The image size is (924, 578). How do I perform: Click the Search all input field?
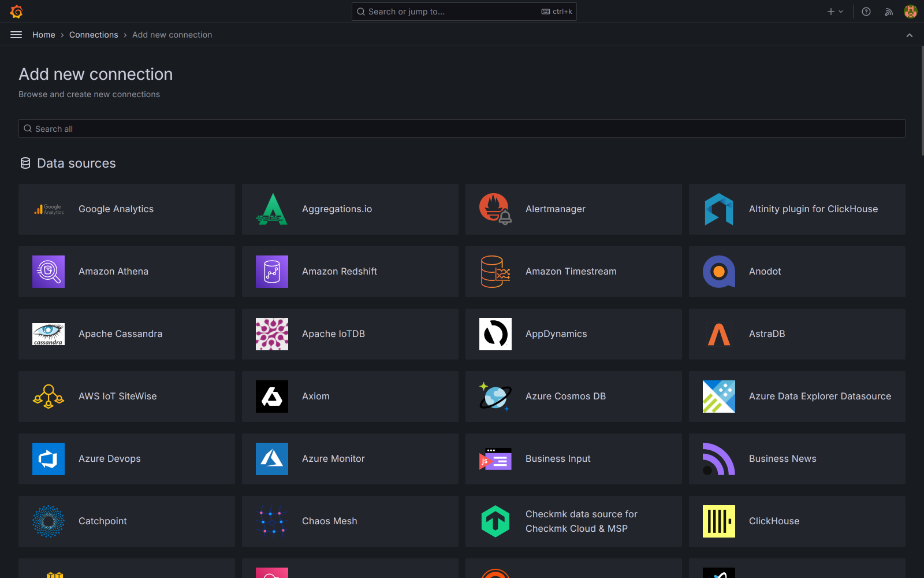coord(462,128)
